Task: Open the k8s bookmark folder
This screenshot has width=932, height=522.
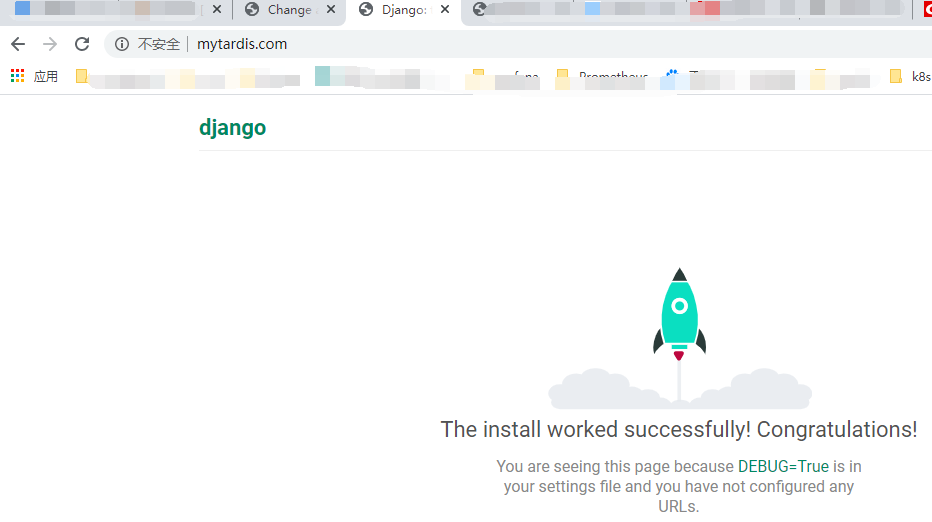Action: (910, 76)
